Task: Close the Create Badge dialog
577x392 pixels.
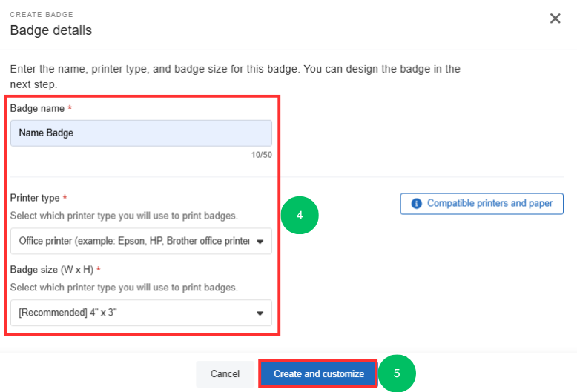Action: point(555,19)
